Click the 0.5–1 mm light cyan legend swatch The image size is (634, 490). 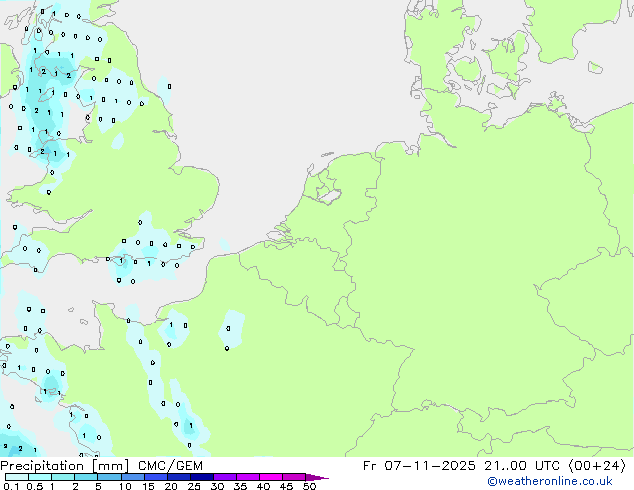click(40, 477)
